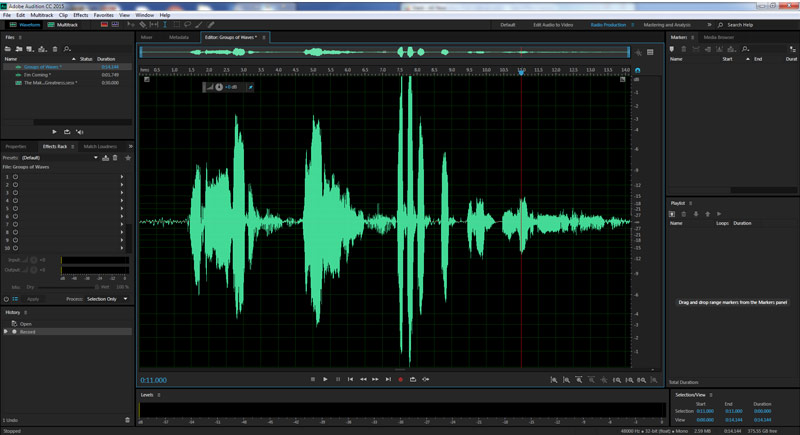
Task: Expand the Record history entry
Action: point(6,331)
